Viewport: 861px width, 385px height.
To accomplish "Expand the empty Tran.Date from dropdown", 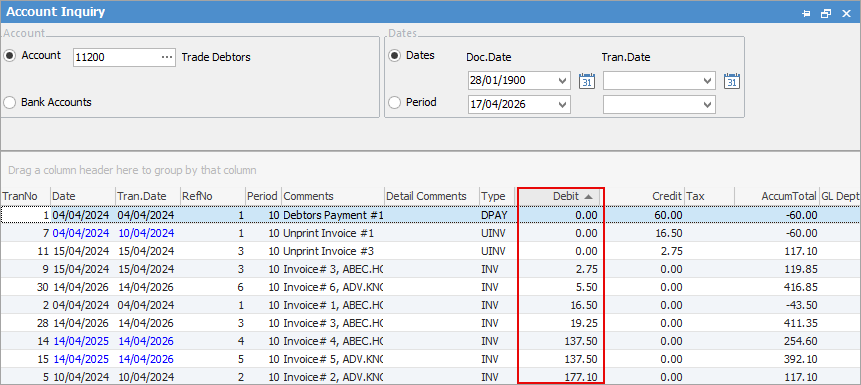I will click(x=708, y=81).
